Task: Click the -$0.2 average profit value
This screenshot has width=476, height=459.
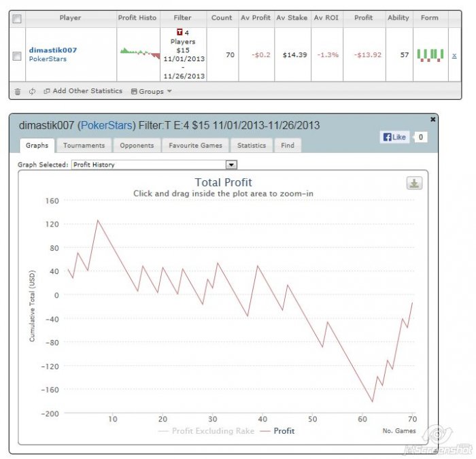Action: [x=260, y=55]
